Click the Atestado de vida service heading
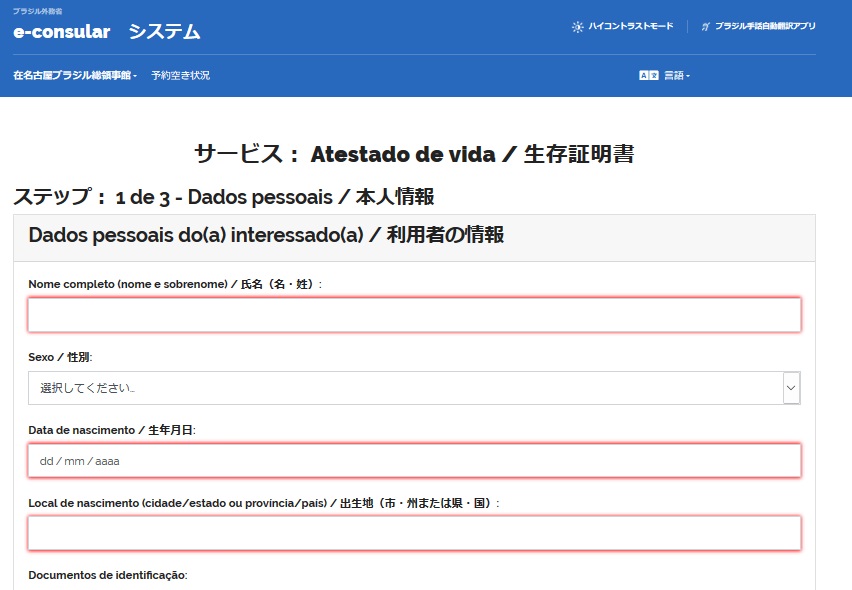The image size is (852, 590). 414,154
